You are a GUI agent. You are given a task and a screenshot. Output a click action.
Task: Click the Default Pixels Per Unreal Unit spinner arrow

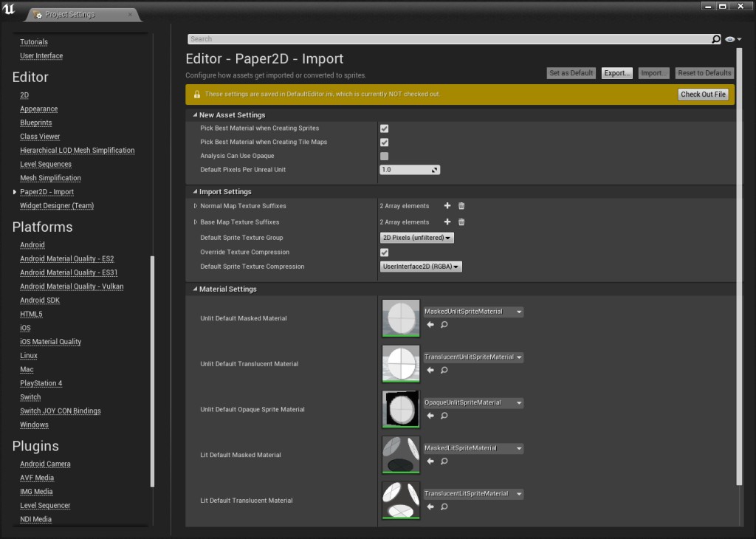point(434,170)
